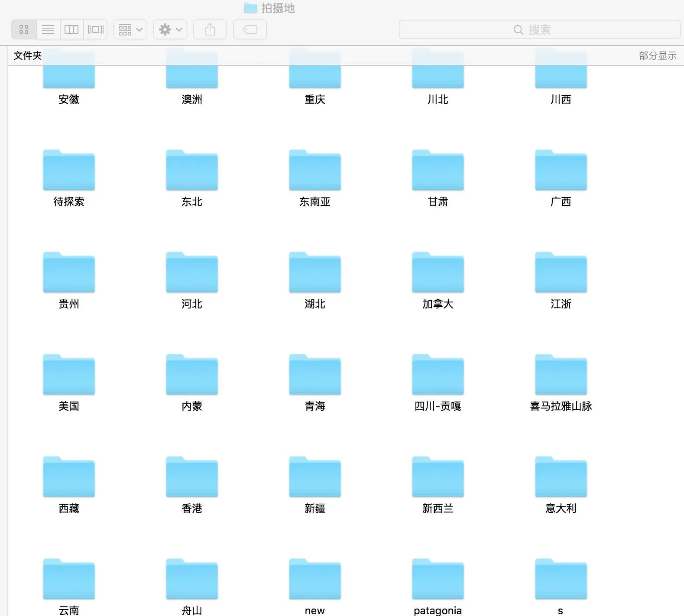Open the arrange-by dropdown
The height and width of the screenshot is (616, 684).
(x=130, y=29)
